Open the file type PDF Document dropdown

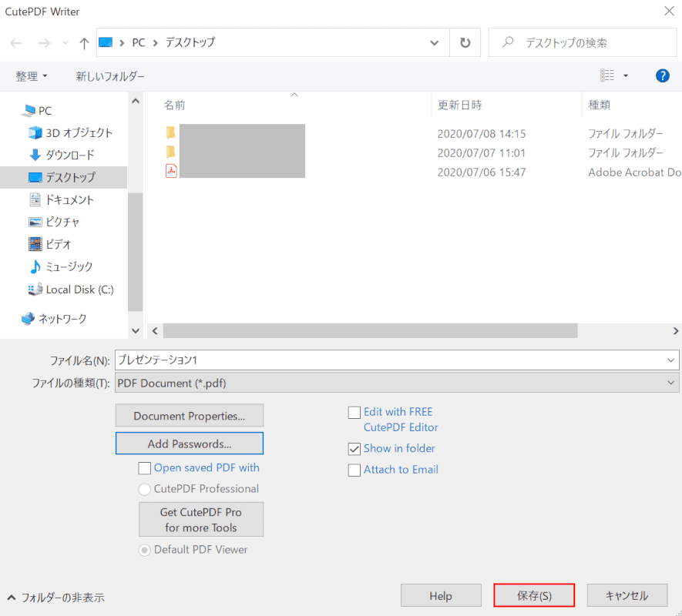[397, 383]
